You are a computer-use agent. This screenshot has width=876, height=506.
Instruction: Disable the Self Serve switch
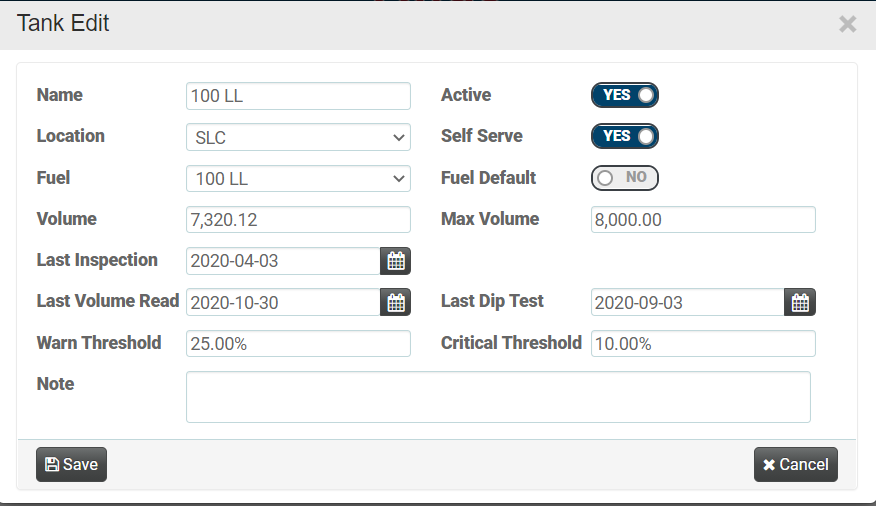[x=625, y=136]
